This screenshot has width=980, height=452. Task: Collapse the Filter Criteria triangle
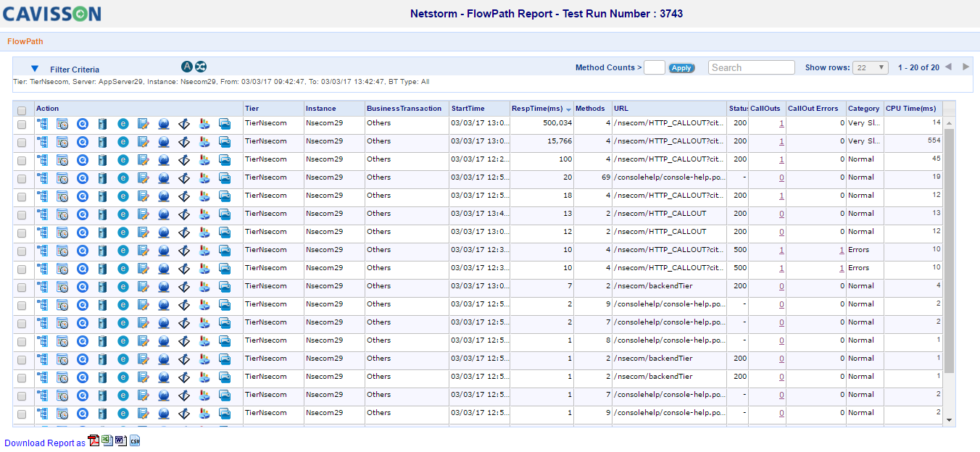35,69
